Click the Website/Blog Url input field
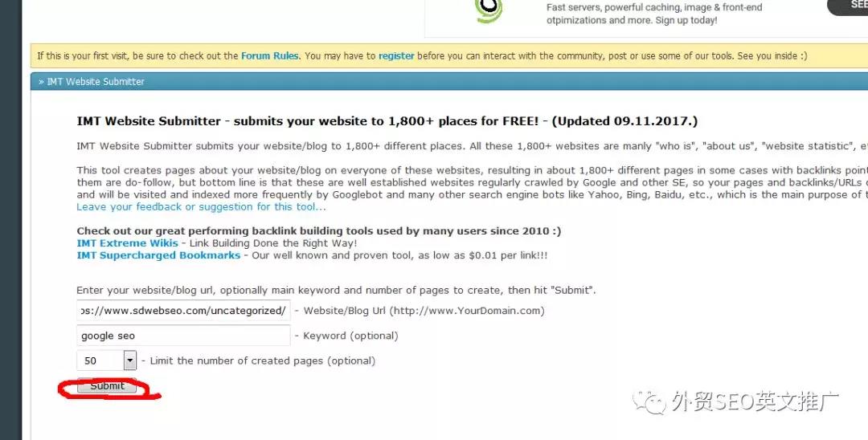This screenshot has width=868, height=440. 183,311
